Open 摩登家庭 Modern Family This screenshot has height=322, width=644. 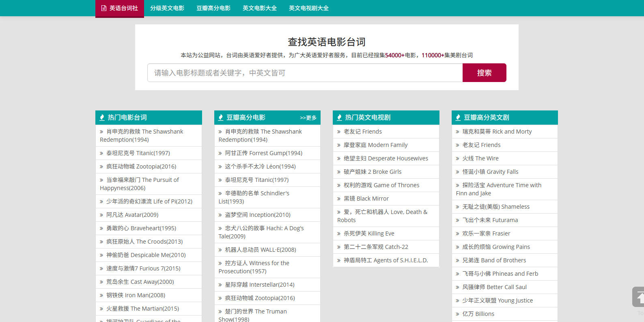376,145
